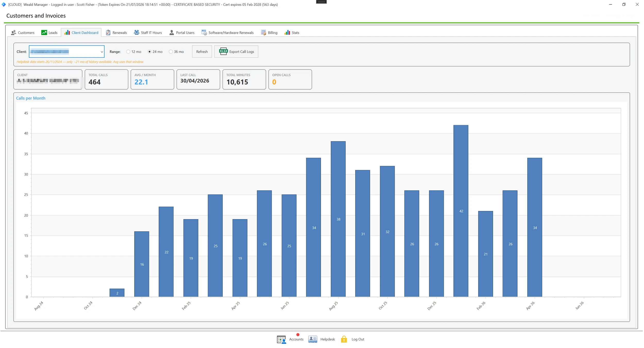Screen dimensions: 644x348
Task: Click the Export Call Logs button
Action: pos(236,52)
